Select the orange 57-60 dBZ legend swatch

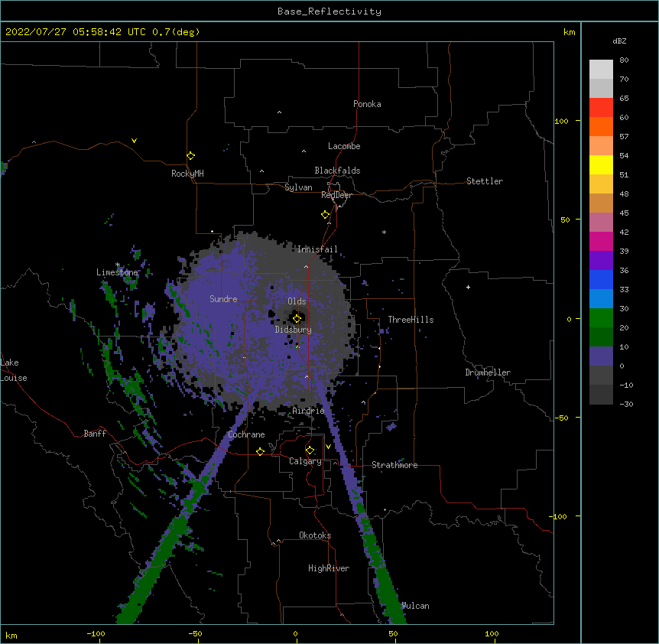601,126
